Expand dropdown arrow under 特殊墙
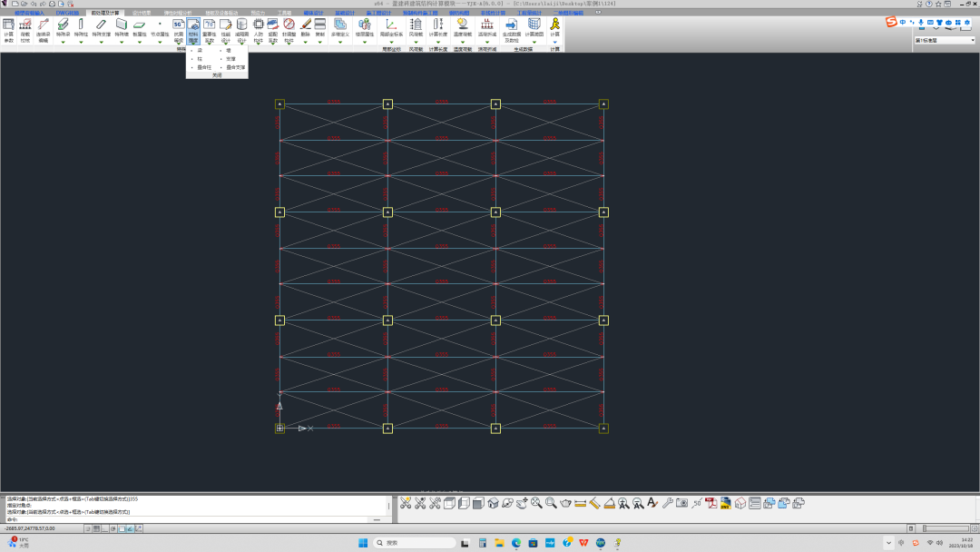 coord(122,42)
